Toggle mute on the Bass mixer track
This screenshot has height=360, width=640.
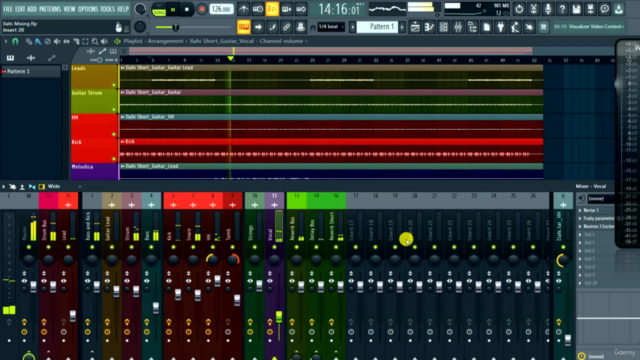pos(151,247)
